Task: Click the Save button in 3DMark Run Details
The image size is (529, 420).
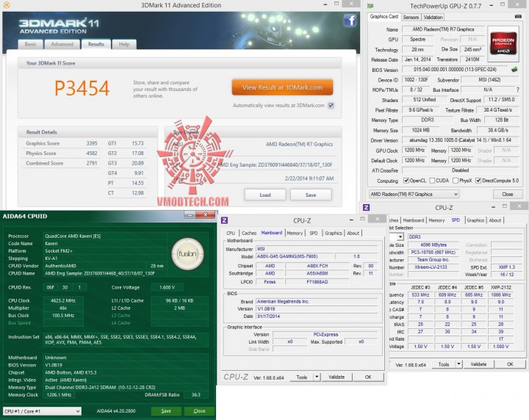Action: (311, 195)
